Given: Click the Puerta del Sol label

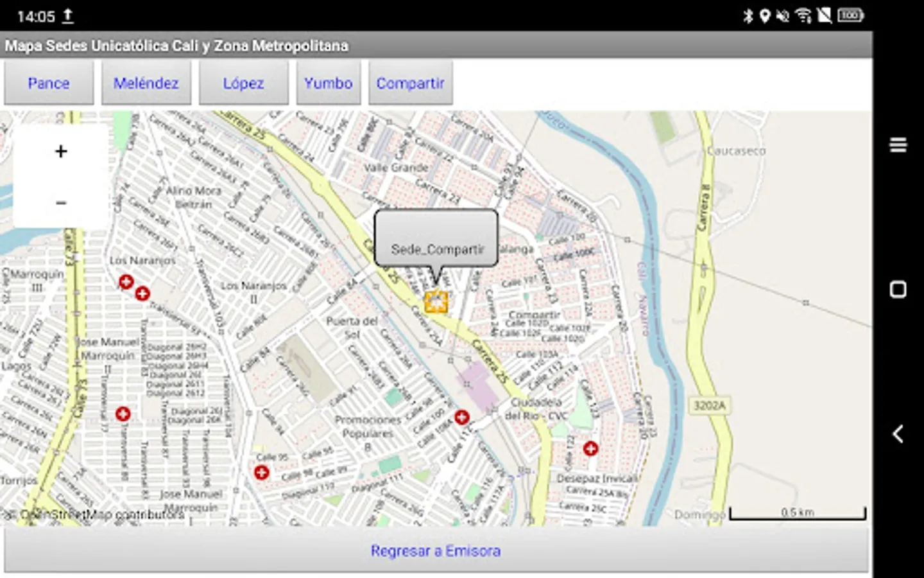Looking at the screenshot, I should (352, 328).
